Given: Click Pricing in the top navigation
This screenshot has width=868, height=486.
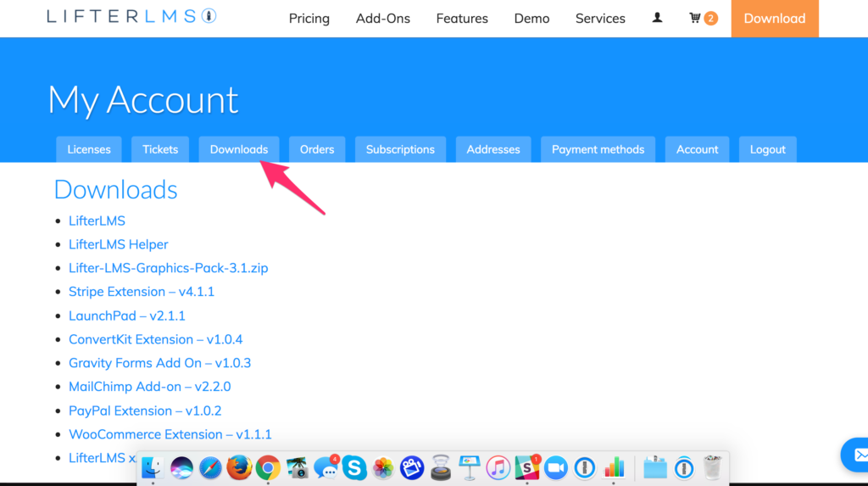Looking at the screenshot, I should click(309, 19).
